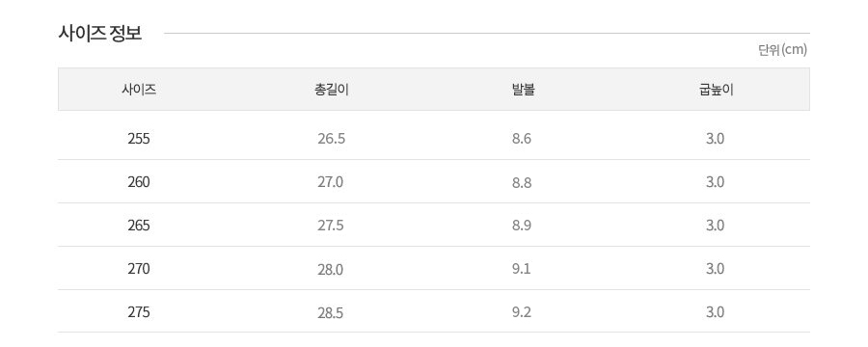Click size 260 in the table
Image resolution: width=868 pixels, height=347 pixels.
[138, 182]
